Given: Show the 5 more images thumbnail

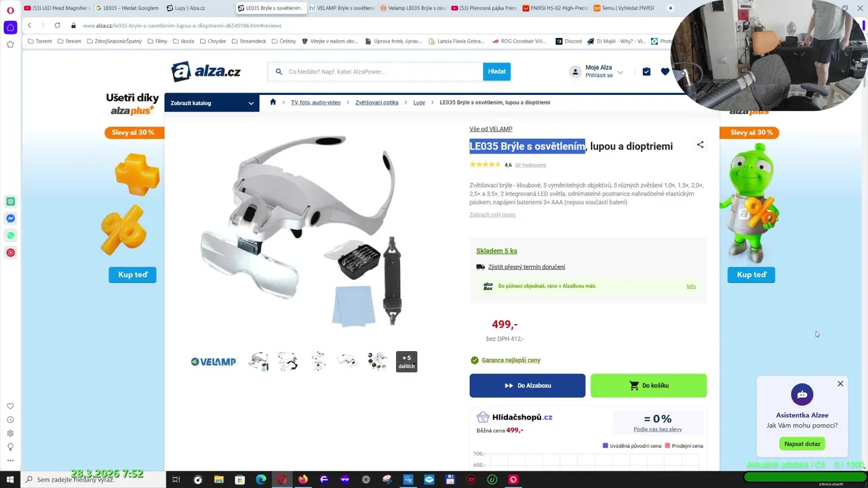Looking at the screenshot, I should [406, 362].
